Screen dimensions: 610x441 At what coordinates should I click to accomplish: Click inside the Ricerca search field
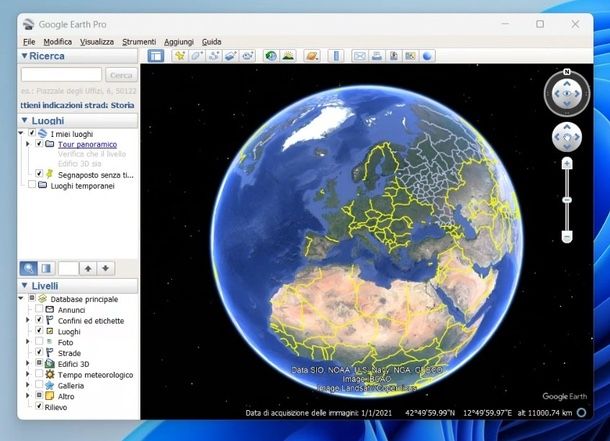tap(61, 75)
